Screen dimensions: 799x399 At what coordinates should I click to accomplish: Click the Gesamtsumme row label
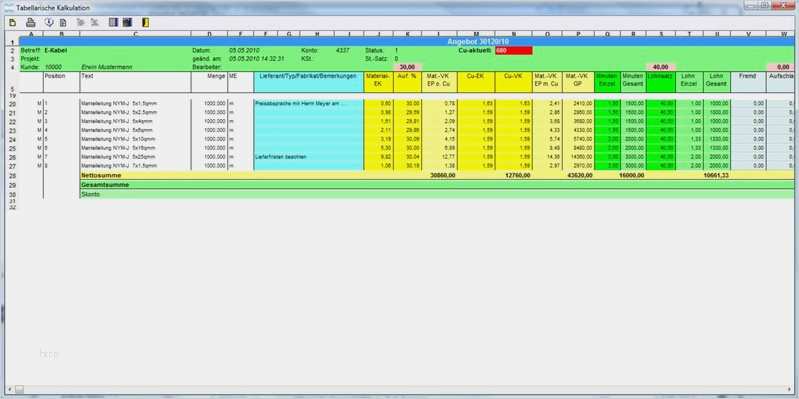(x=105, y=184)
